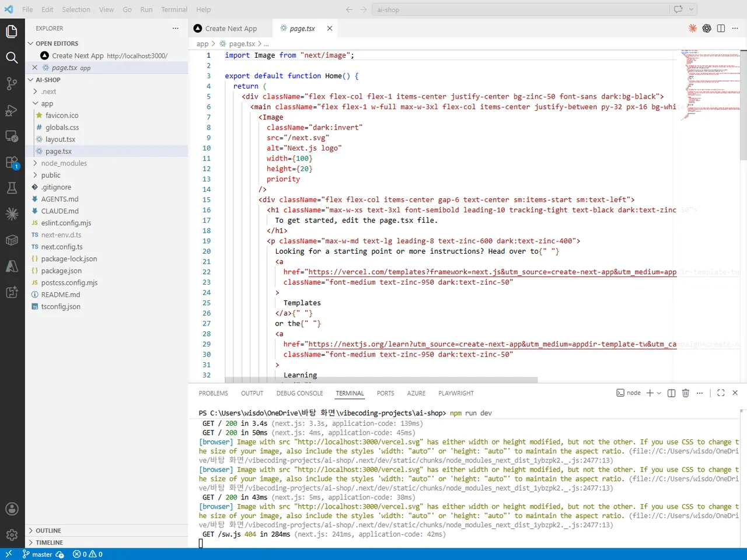This screenshot has width=747, height=560.
Task: Open the vercel.com templates link on line 22
Action: pos(493,272)
